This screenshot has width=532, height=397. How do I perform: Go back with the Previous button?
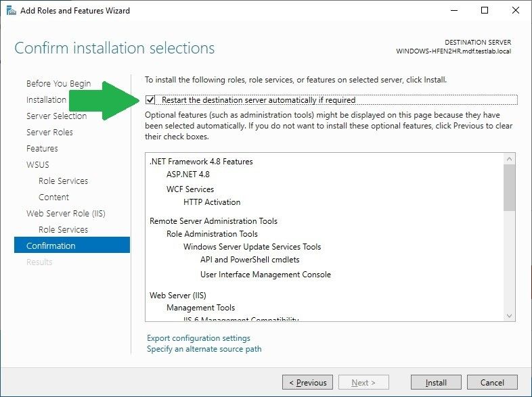[307, 382]
